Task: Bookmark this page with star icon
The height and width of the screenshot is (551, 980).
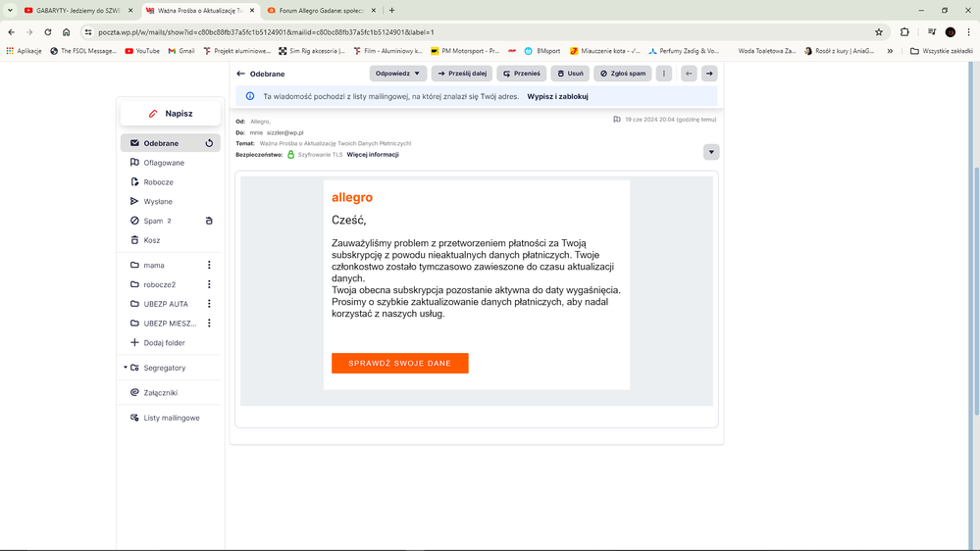Action: pyautogui.click(x=879, y=31)
